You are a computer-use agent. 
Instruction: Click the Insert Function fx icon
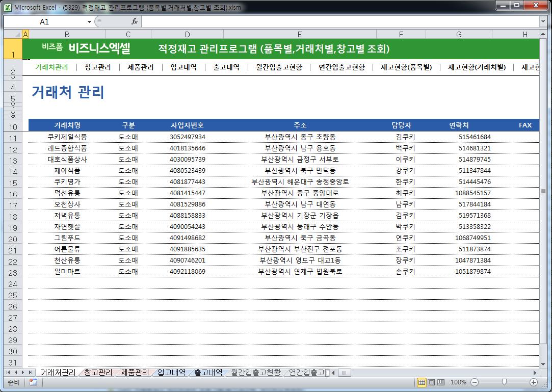135,21
